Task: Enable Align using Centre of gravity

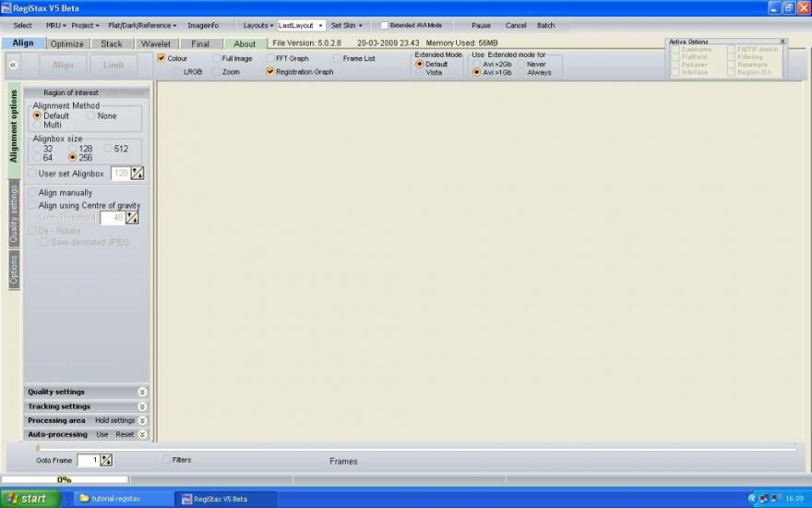Action: pyautogui.click(x=32, y=205)
